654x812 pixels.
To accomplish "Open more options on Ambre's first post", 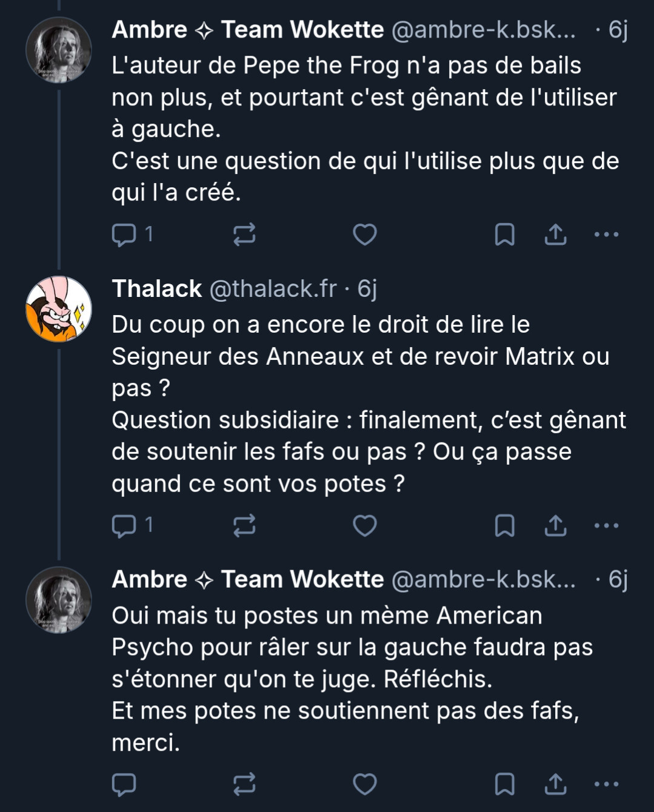I will [606, 235].
